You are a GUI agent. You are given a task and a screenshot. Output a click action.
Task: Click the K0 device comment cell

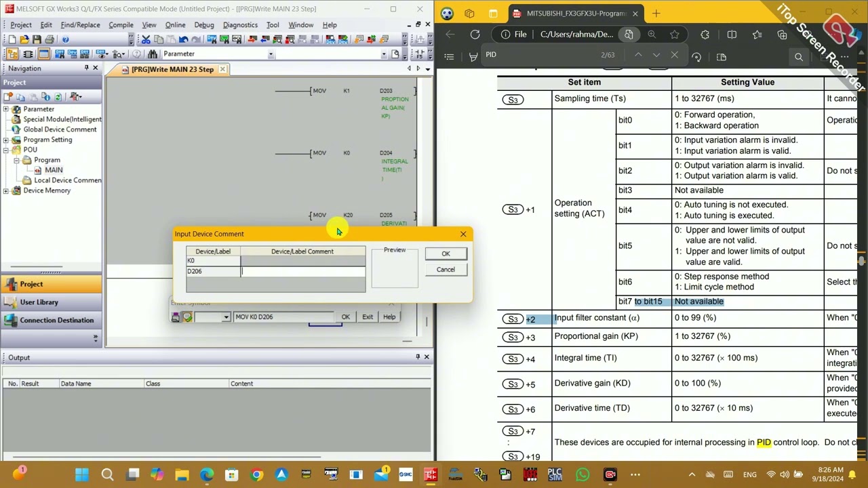click(303, 261)
